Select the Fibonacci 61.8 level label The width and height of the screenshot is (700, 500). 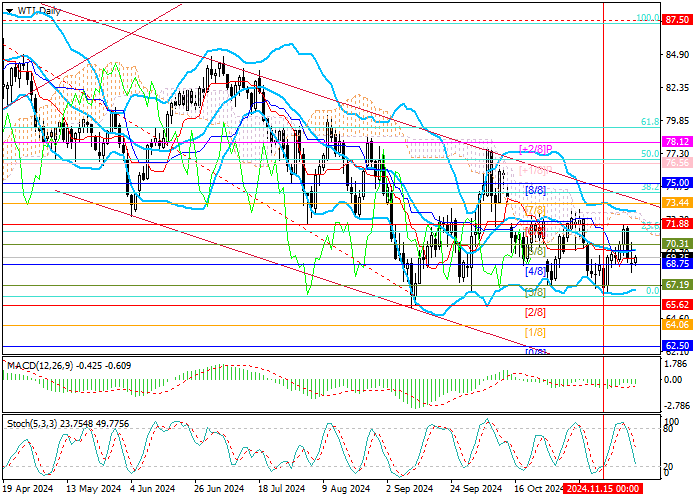point(650,122)
